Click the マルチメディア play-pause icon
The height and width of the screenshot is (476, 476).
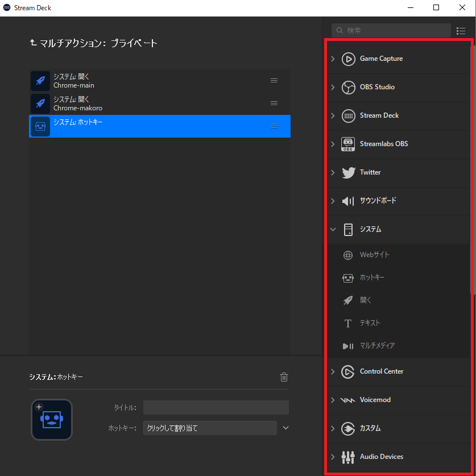coord(348,346)
